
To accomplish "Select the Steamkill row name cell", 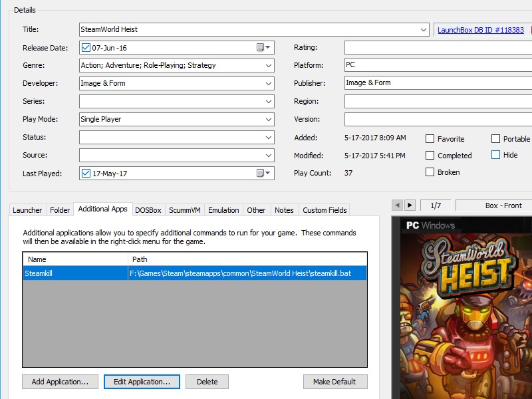I will 75,273.
